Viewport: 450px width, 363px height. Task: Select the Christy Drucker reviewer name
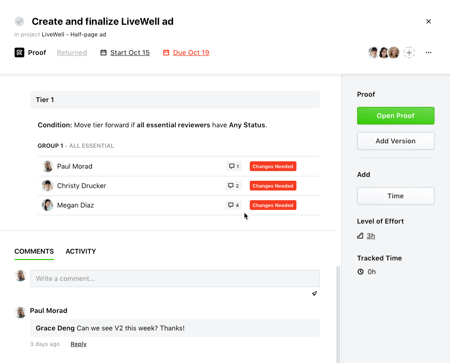[82, 186]
